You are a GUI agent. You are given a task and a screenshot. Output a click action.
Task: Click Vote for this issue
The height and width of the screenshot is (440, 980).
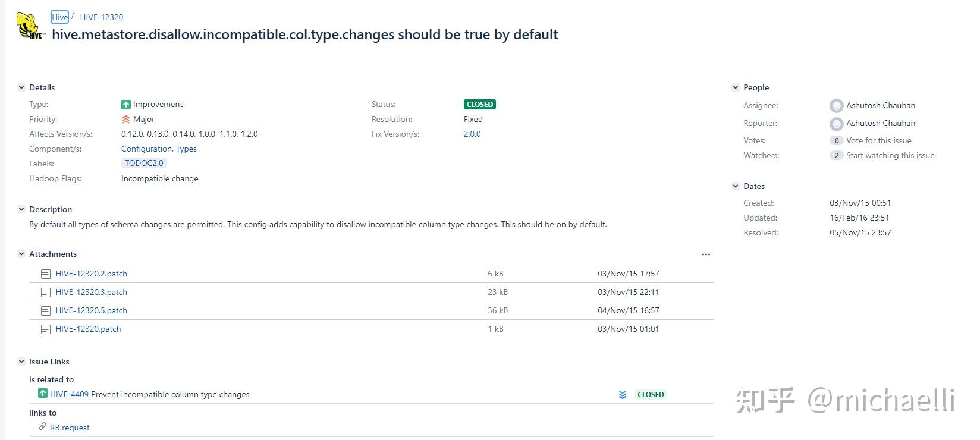point(878,141)
